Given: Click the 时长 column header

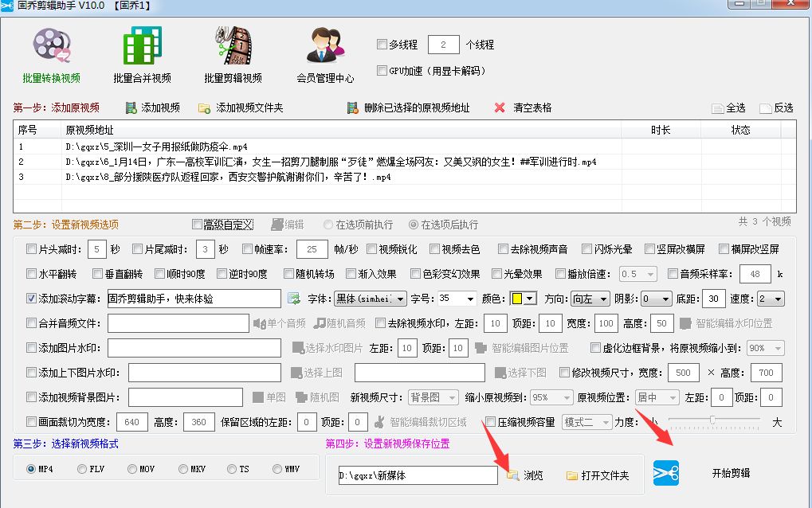Looking at the screenshot, I should click(661, 130).
